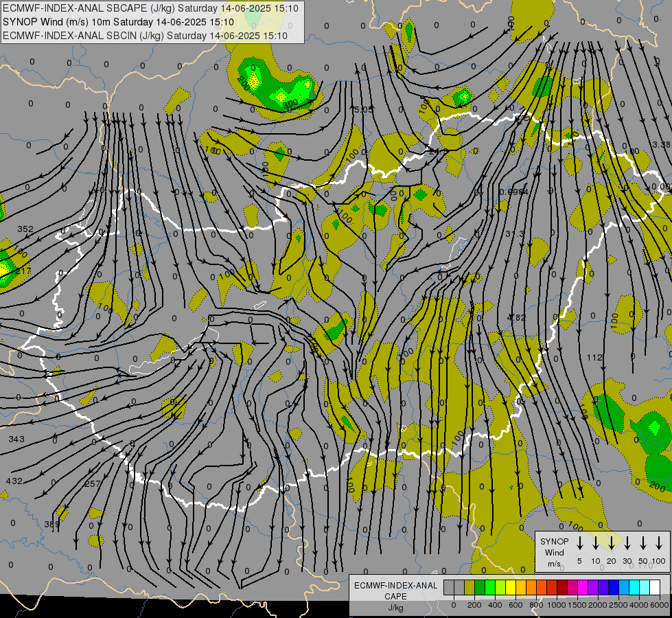Click the 1000 tick label on the CAPE scale
This screenshot has width=672, height=618.
coord(557,605)
